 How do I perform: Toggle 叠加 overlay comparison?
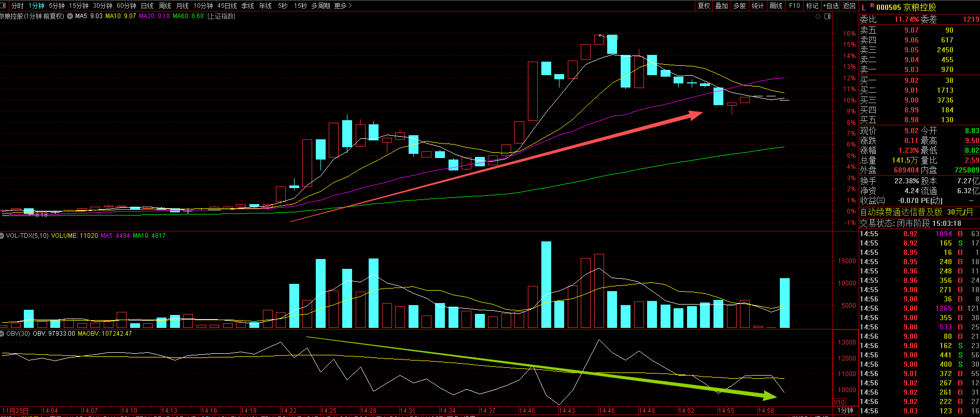tap(722, 6)
